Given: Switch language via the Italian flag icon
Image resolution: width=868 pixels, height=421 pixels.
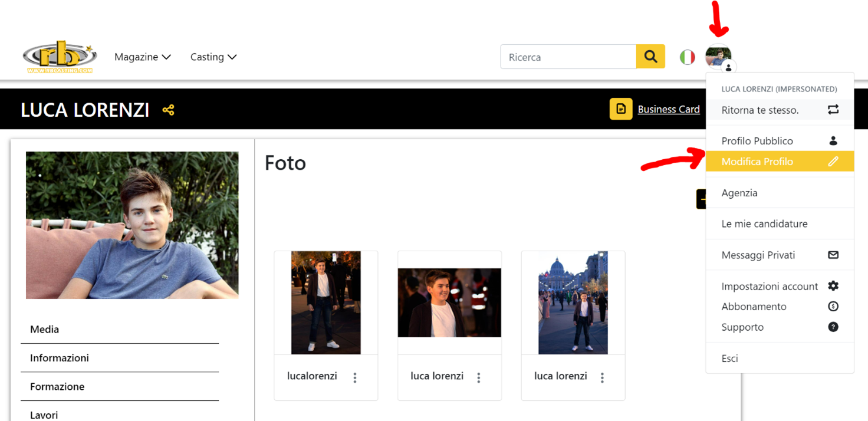Looking at the screenshot, I should click(687, 57).
